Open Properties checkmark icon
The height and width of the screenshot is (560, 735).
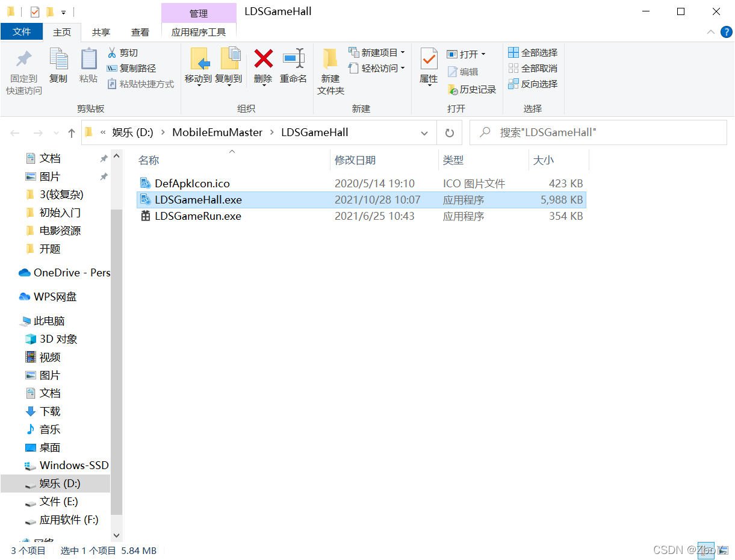pos(429,59)
